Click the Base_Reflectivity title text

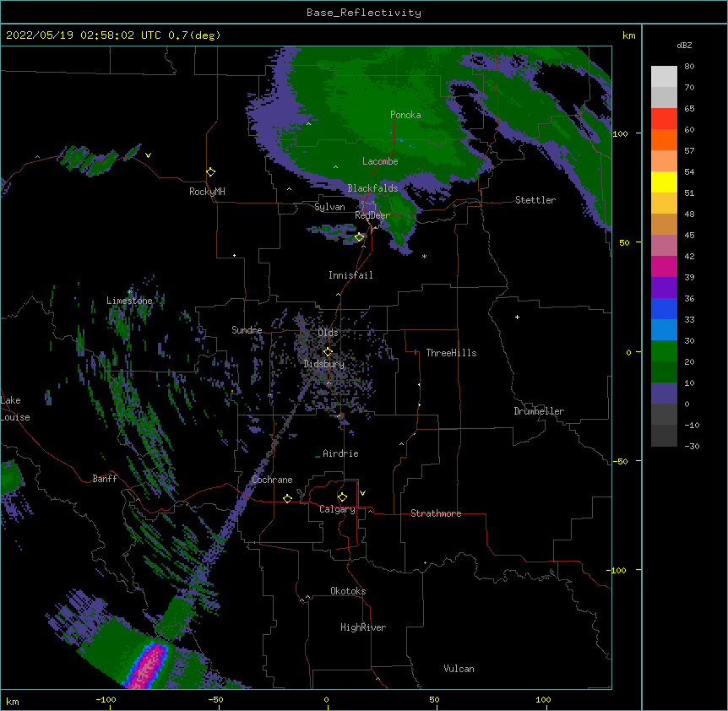pos(364,13)
